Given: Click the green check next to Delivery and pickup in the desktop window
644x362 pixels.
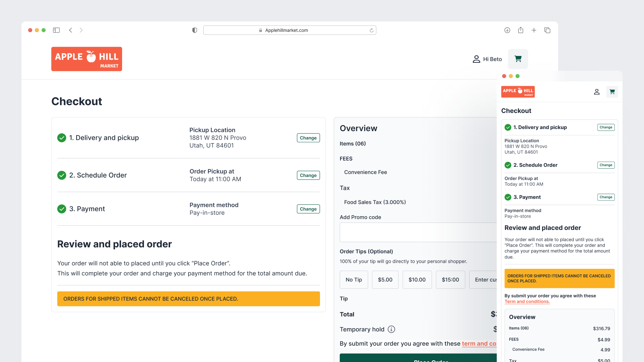Looking at the screenshot, I should 62,138.
